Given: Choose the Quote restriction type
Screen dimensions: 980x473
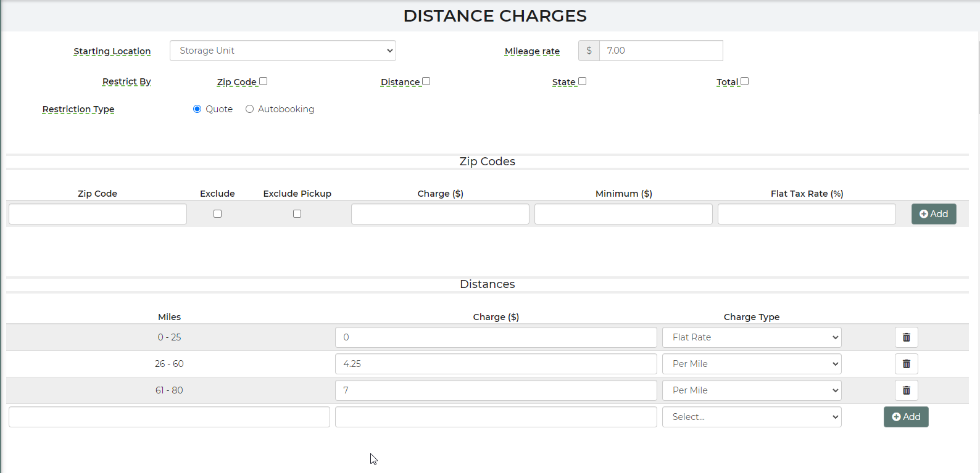Looking at the screenshot, I should tap(197, 109).
